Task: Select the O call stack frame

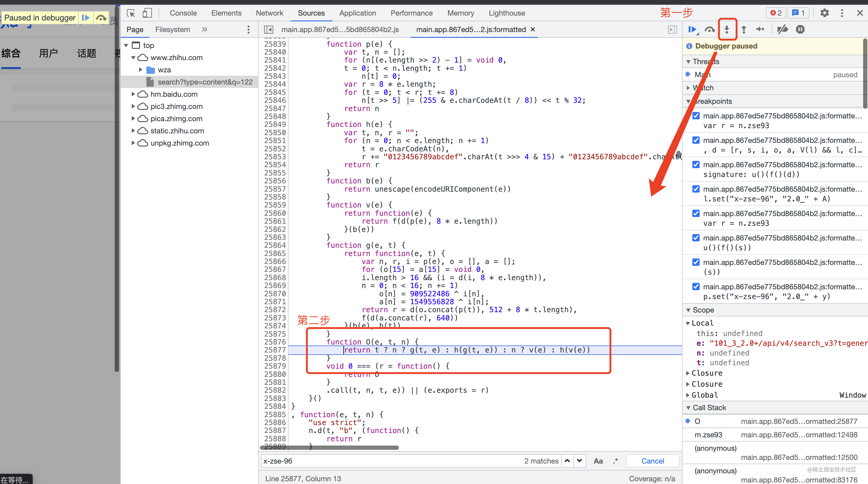Action: tap(775, 421)
